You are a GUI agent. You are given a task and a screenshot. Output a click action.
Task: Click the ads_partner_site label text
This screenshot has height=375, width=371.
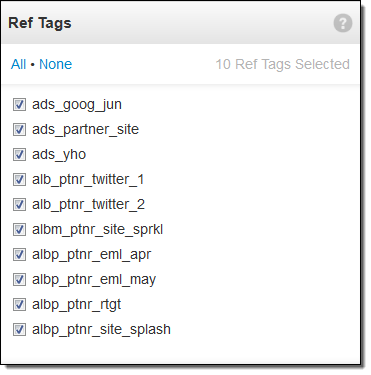tap(85, 130)
